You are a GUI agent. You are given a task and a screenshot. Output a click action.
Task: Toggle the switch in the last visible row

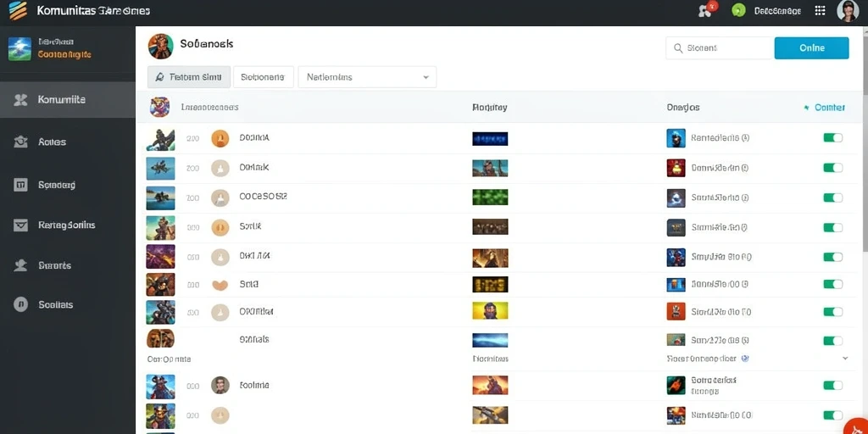point(832,415)
